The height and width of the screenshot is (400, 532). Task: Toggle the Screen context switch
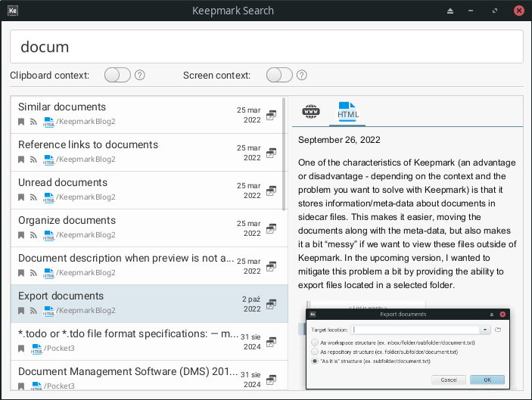(x=279, y=75)
